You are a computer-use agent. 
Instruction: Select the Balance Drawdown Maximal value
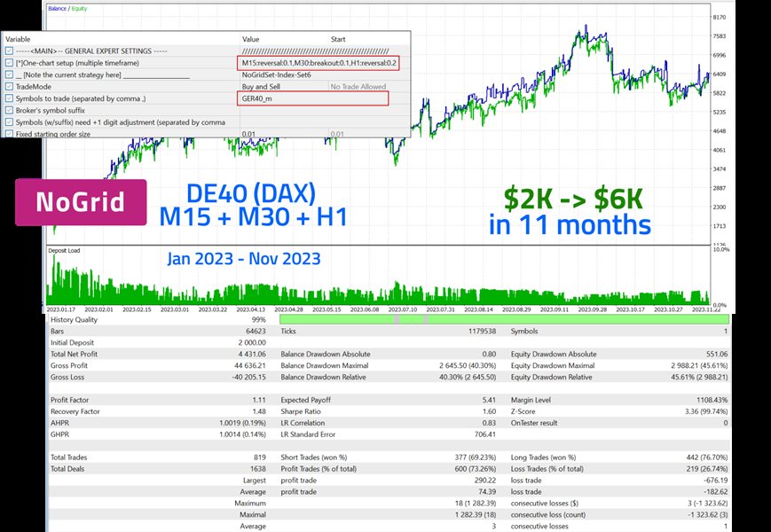pos(468,365)
